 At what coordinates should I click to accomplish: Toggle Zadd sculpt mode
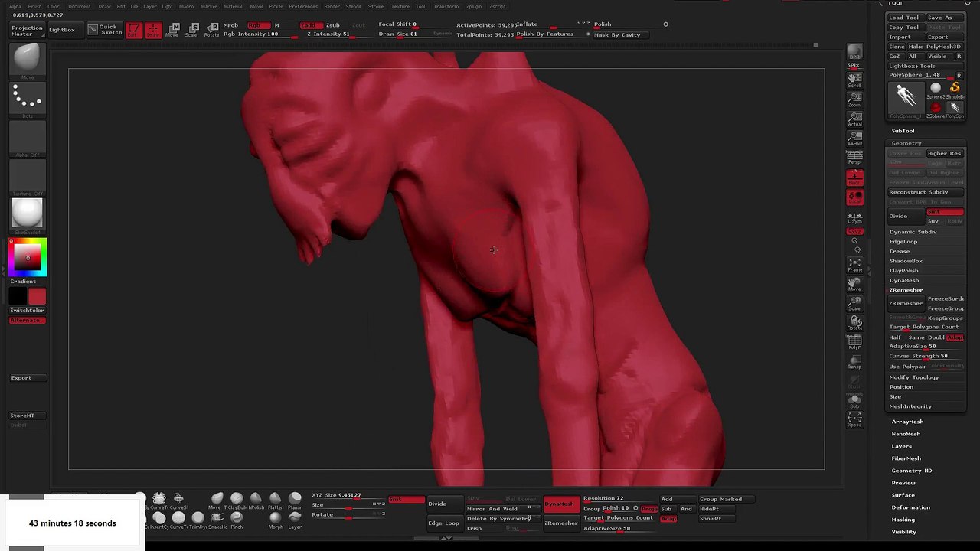(310, 25)
